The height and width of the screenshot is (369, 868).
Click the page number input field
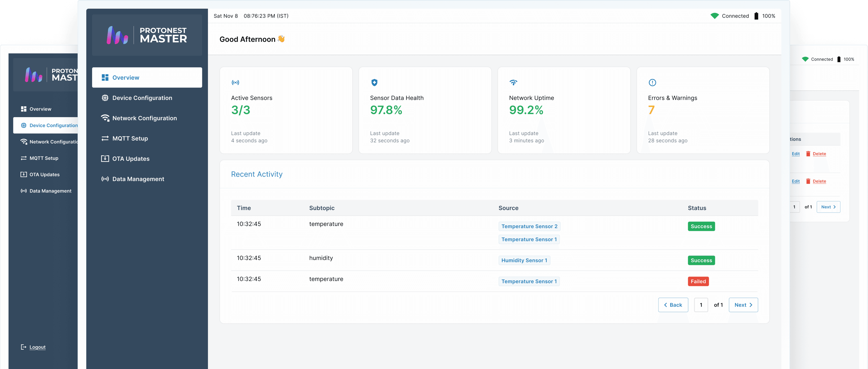(x=701, y=305)
